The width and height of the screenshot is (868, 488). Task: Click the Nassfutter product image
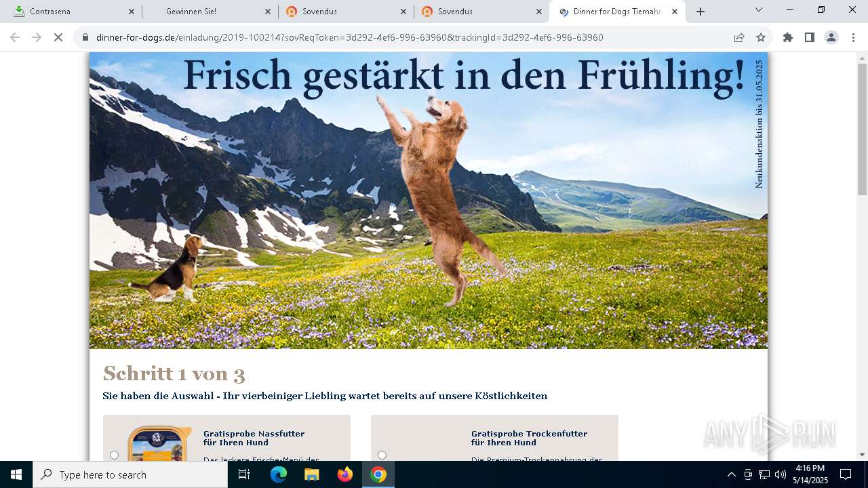[159, 443]
